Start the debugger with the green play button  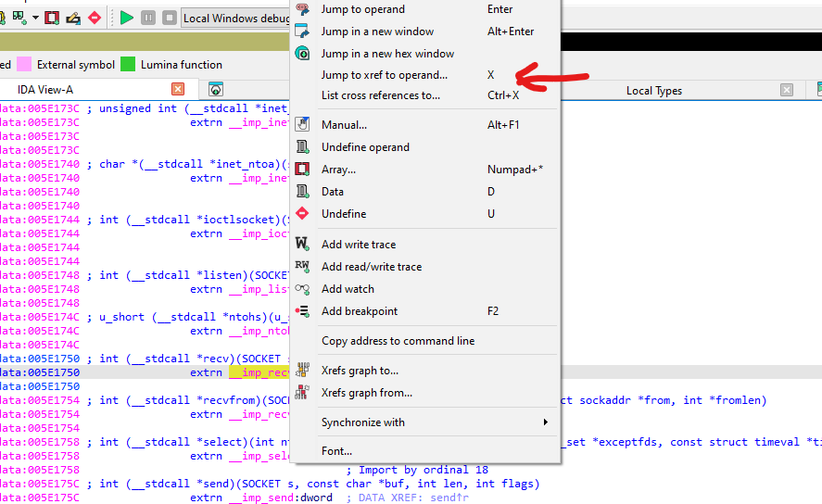pyautogui.click(x=127, y=18)
